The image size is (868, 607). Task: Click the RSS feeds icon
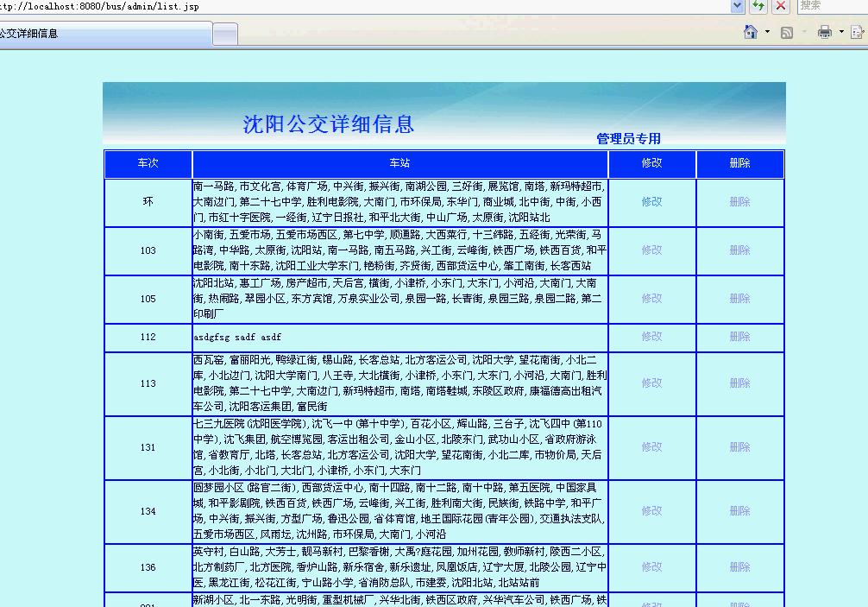click(x=787, y=32)
